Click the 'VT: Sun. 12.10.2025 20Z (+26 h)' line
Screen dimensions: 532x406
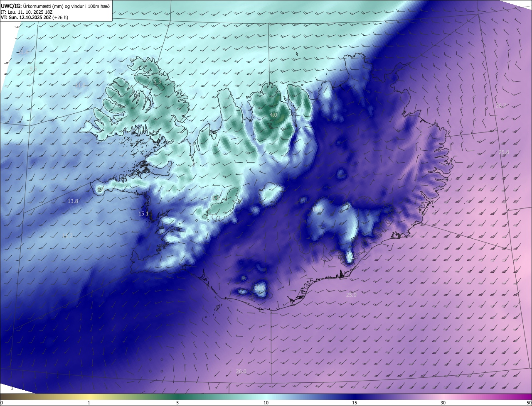click(x=34, y=17)
